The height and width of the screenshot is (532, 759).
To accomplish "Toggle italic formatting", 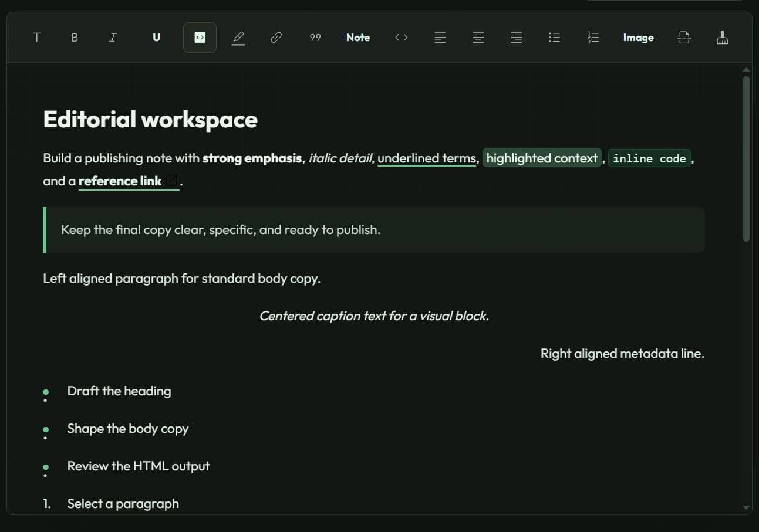I will 113,38.
